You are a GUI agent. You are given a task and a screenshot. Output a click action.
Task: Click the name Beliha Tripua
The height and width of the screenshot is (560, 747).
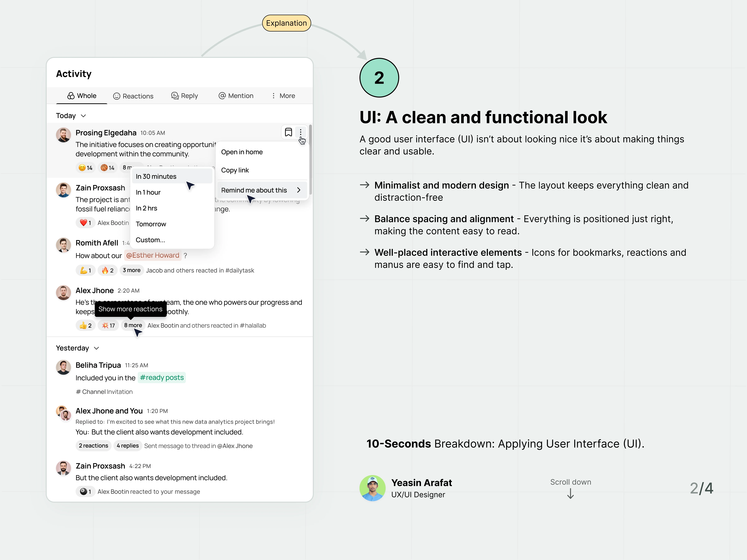click(98, 365)
